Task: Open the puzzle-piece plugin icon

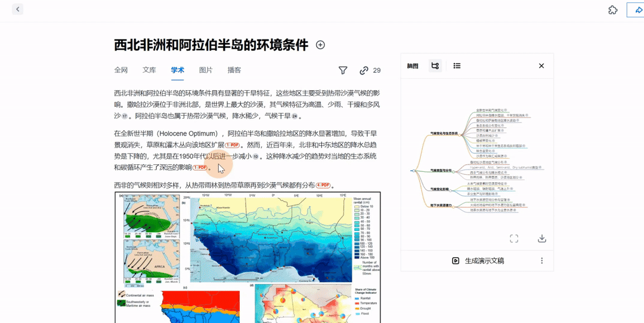Action: tap(612, 10)
